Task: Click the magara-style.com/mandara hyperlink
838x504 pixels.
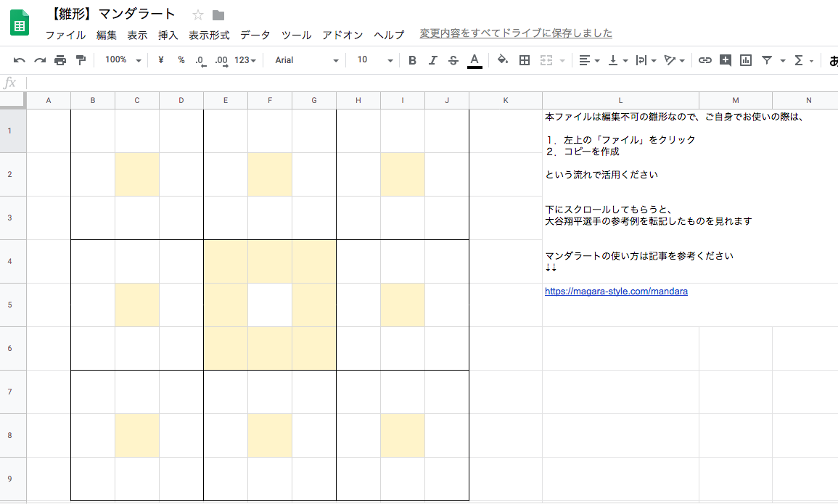Action: click(616, 291)
